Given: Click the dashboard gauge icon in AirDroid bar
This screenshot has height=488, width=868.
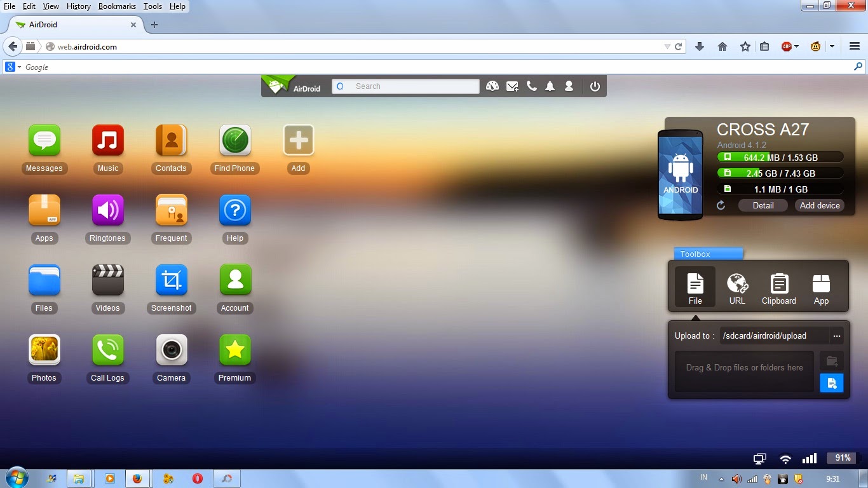Looking at the screenshot, I should coord(492,86).
